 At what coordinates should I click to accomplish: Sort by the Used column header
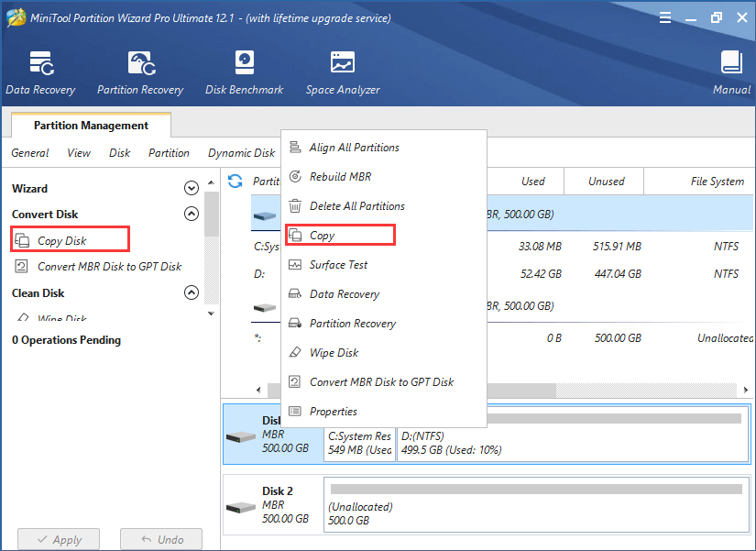click(x=533, y=182)
